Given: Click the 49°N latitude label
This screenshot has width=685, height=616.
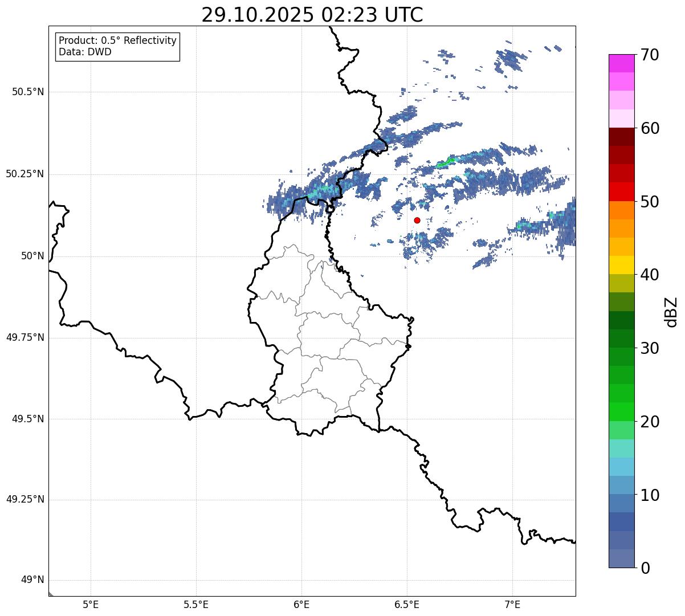Looking at the screenshot, I should click(x=32, y=580).
